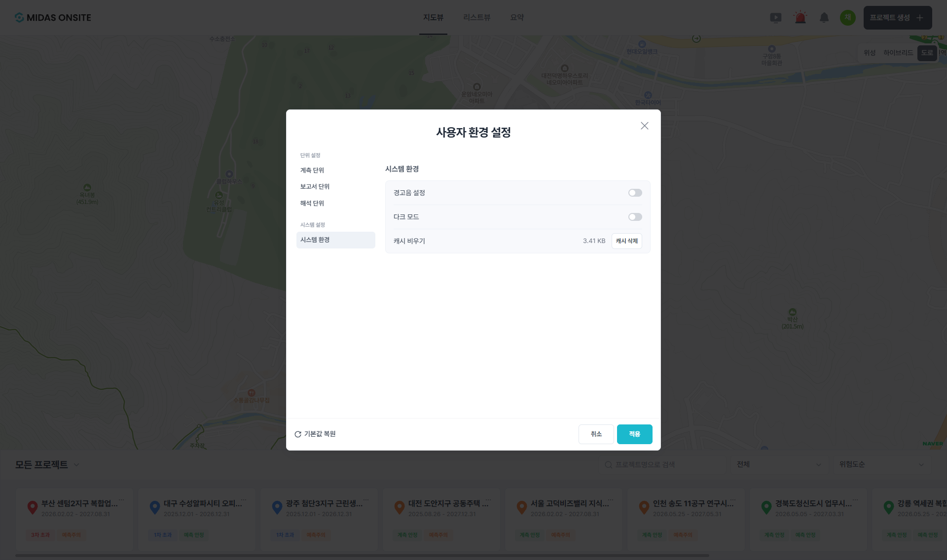The height and width of the screenshot is (560, 947).
Task: Open the notifications bell
Action: [x=824, y=18]
